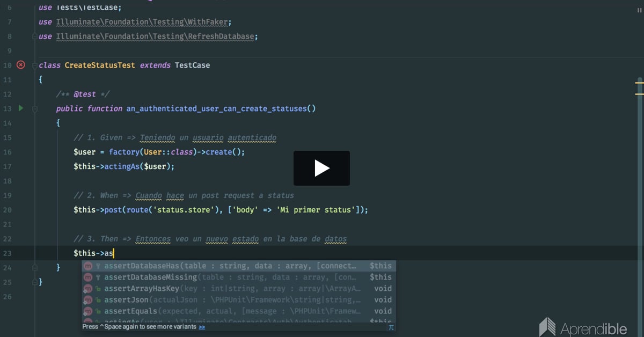The image size is (644, 337).
Task: Click the key visibility icon beside assertDatabaseMissing
Action: pos(98,277)
